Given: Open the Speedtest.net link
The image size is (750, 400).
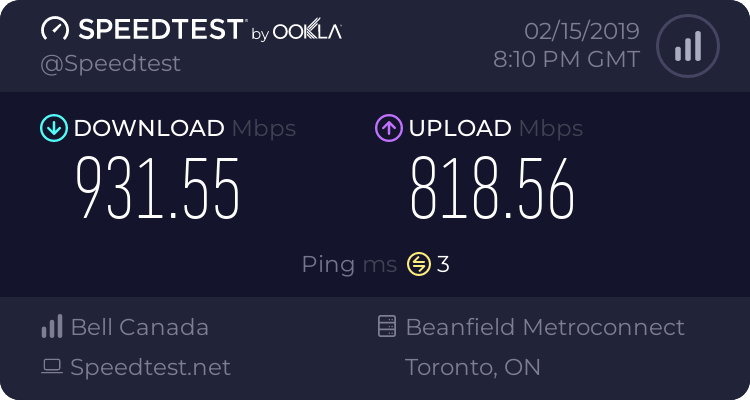Looking at the screenshot, I should (x=150, y=367).
